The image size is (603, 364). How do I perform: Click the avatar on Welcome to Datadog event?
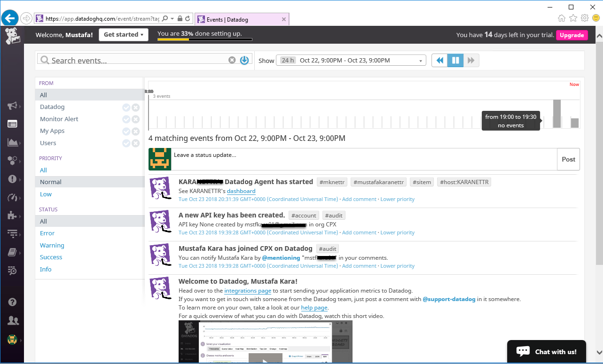(160, 288)
